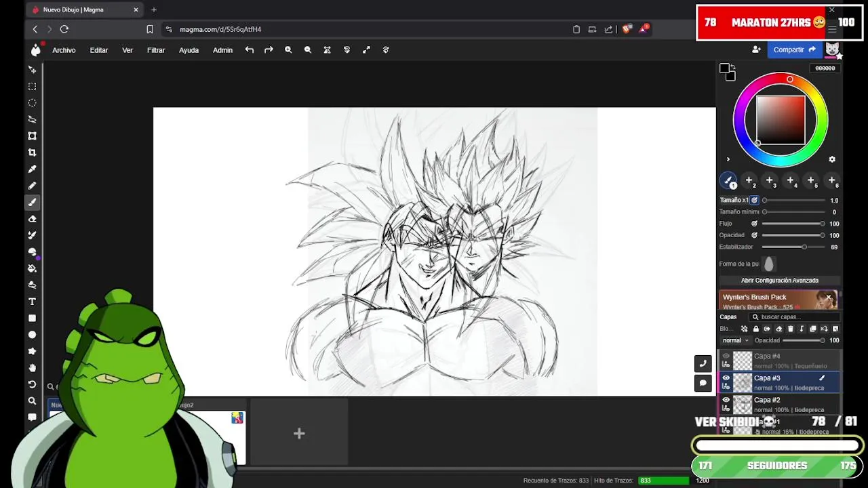Select the pencil tool
This screenshot has width=868, height=488.
coord(32,186)
